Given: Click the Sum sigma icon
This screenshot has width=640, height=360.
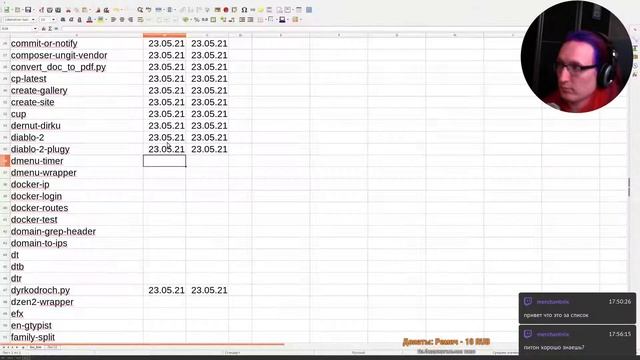Looking at the screenshot, I should pos(50,29).
